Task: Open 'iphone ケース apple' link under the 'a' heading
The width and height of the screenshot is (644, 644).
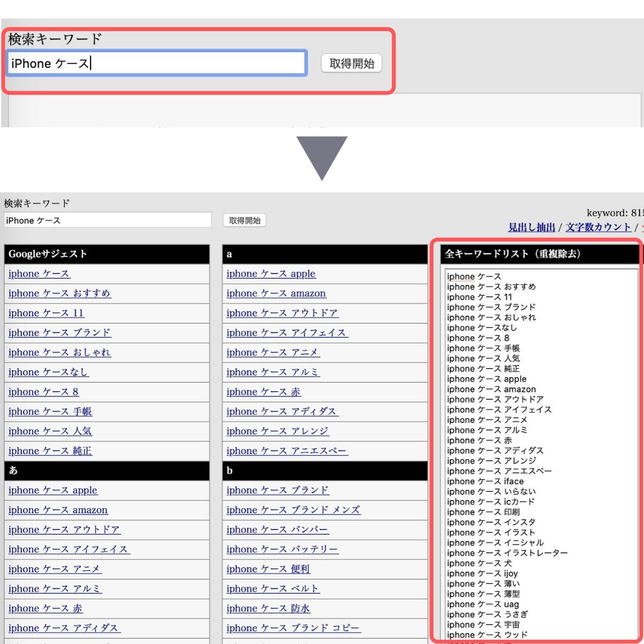Action: (x=271, y=274)
